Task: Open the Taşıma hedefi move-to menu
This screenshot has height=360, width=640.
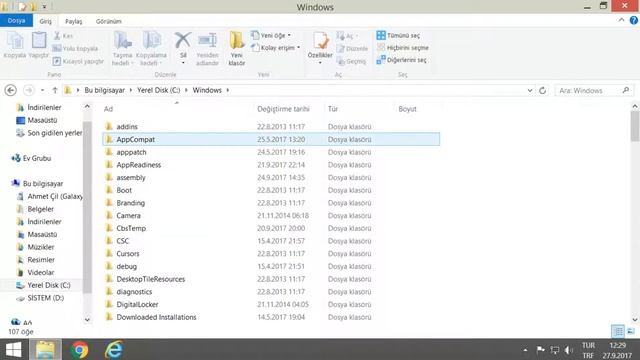Action: tap(122, 48)
